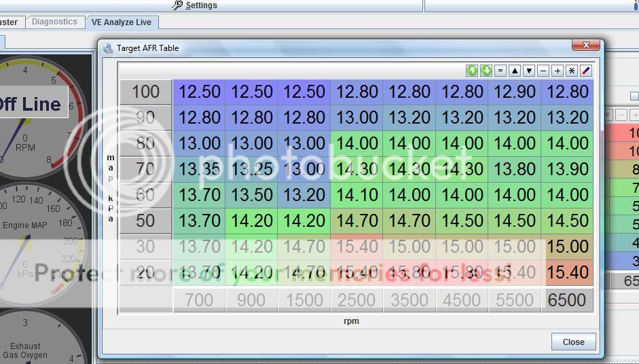Click the green up-arrow icon in the table toolbar

[x=472, y=71]
